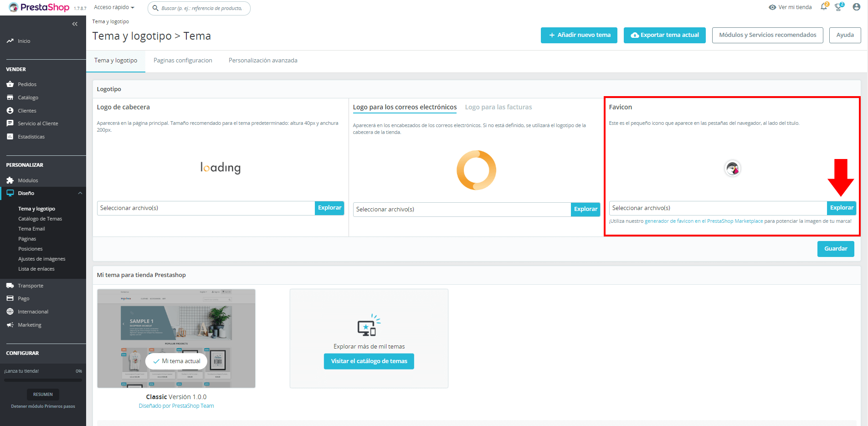Click the Classic theme preview thumbnail
This screenshot has width=868, height=426.
(176, 339)
